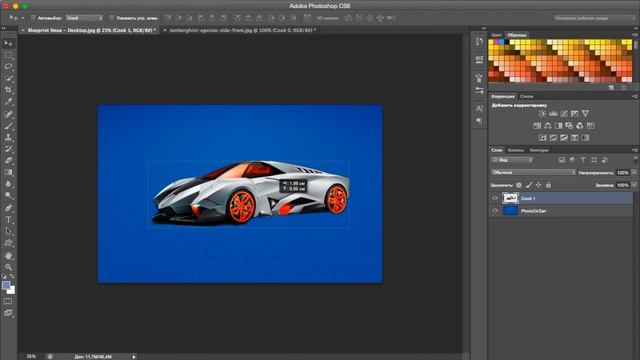The height and width of the screenshot is (360, 640).
Task: Select the Zoom tool
Action: point(8,267)
